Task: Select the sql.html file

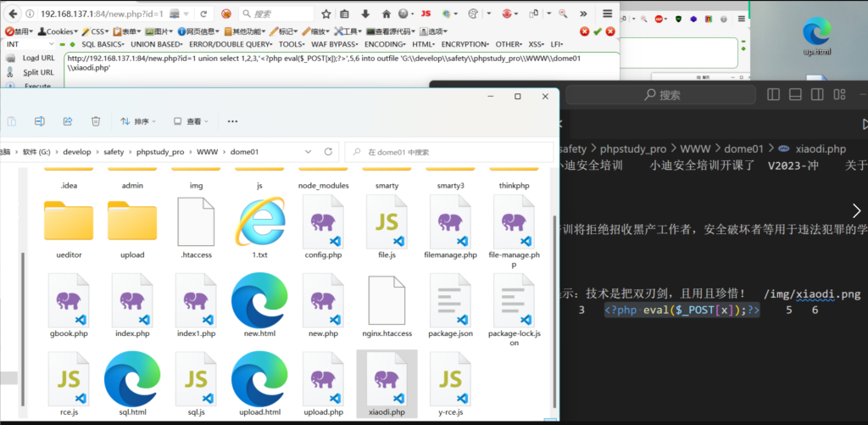Action: pyautogui.click(x=132, y=384)
